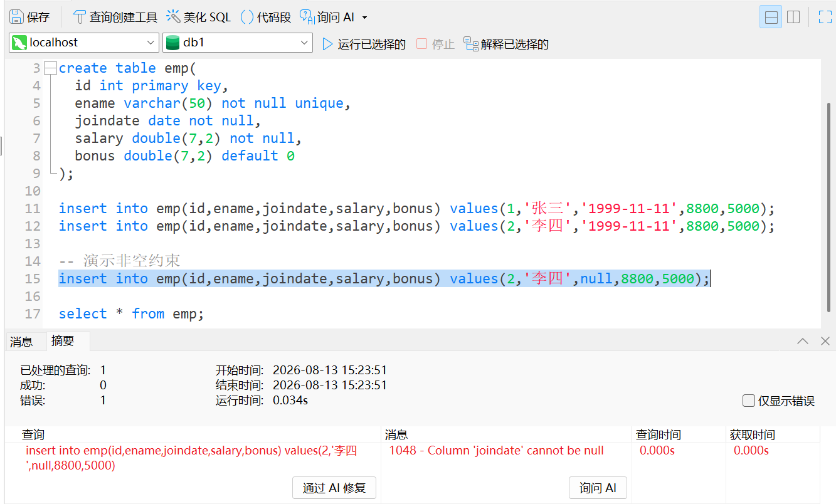Click Beautify SQL (美化 SQL)
The width and height of the screenshot is (836, 504).
click(199, 17)
